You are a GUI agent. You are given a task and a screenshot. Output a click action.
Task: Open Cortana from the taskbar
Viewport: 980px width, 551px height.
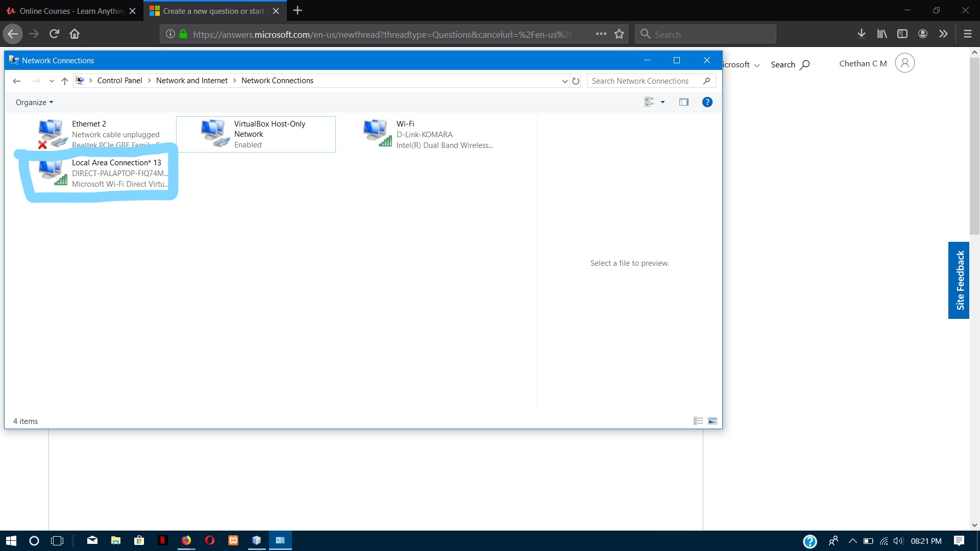point(34,541)
